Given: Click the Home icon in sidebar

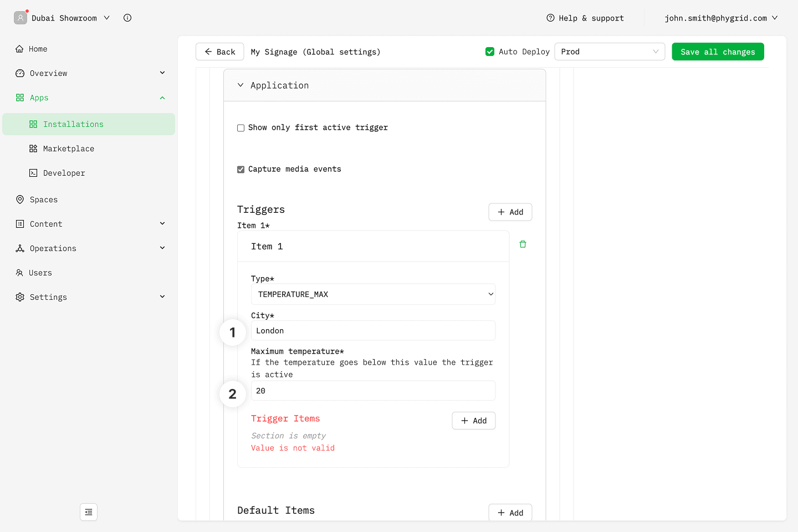Looking at the screenshot, I should 20,49.
